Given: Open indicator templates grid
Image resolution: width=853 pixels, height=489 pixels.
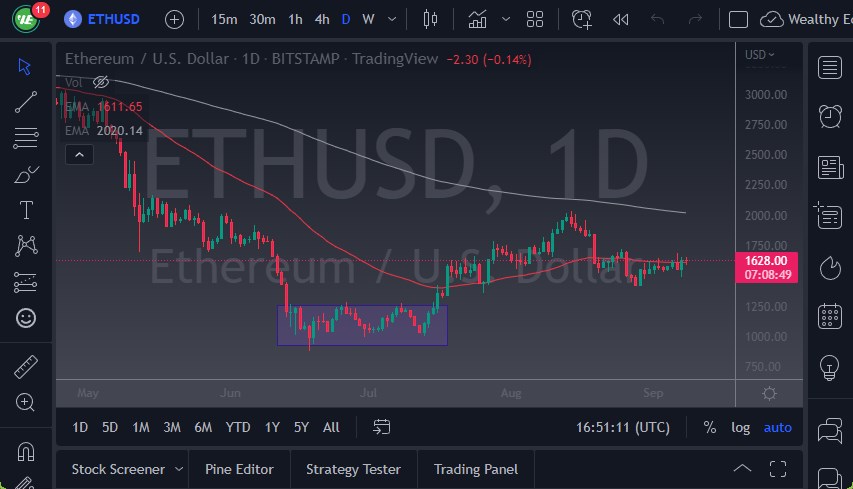Looking at the screenshot, I should click(535, 20).
